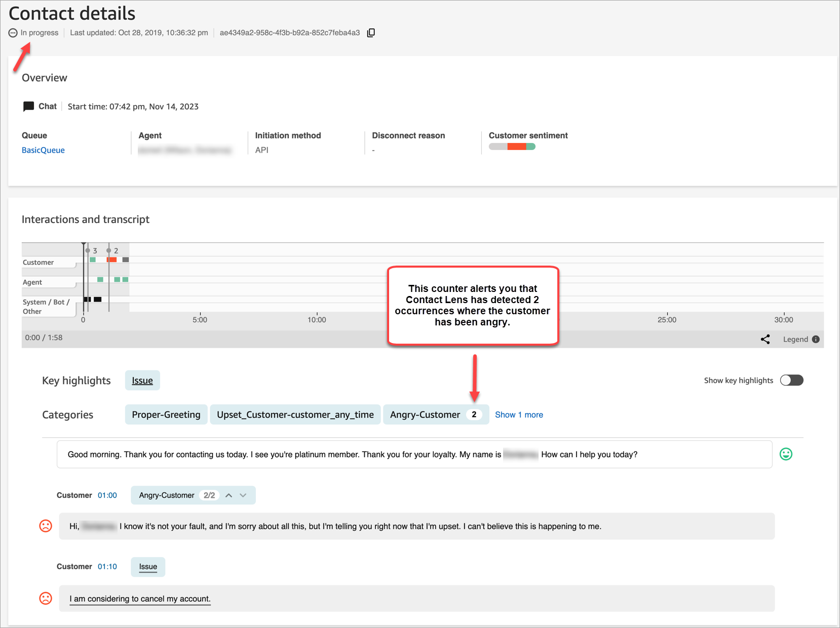Click the 01:00 timestamp link
Screen dimensions: 840x628
click(107, 495)
